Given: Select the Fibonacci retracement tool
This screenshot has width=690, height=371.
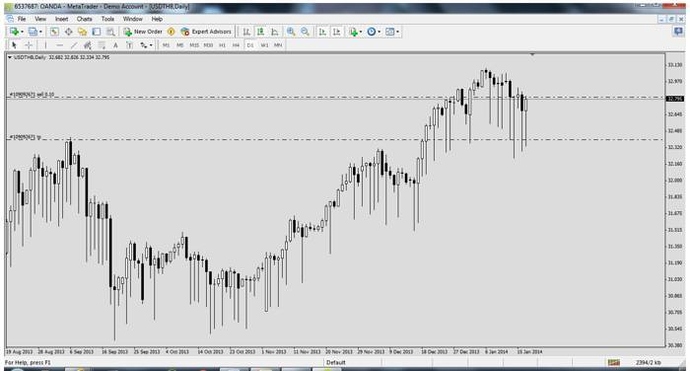Looking at the screenshot, I should point(102,45).
